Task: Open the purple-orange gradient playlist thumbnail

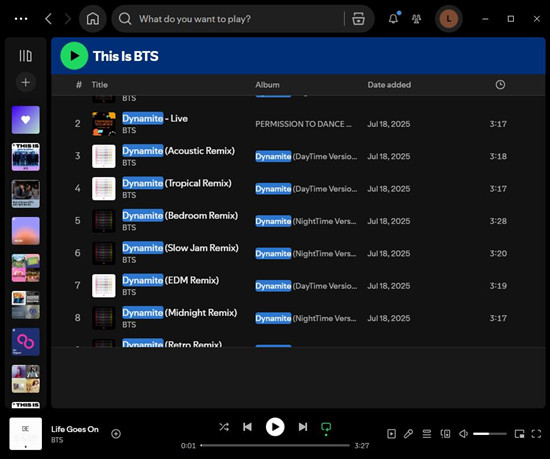Action: coord(26,231)
